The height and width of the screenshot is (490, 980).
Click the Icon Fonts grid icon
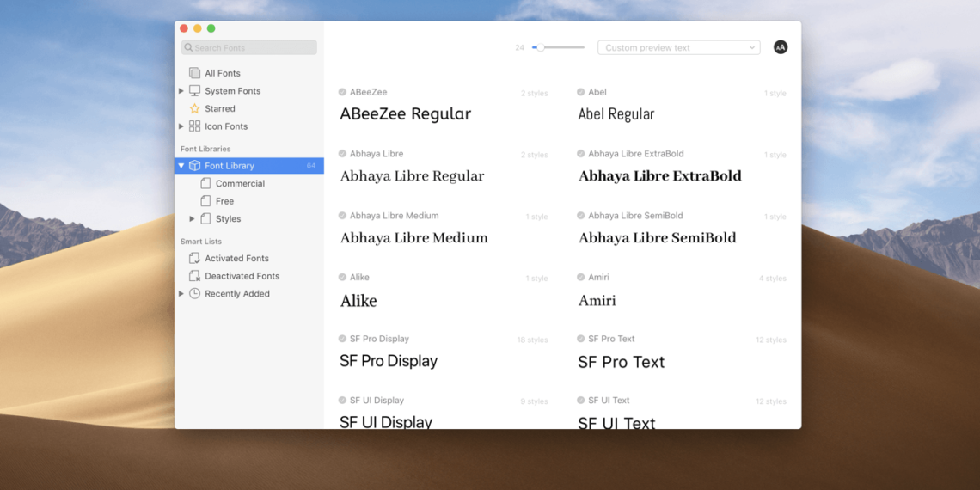point(194,126)
